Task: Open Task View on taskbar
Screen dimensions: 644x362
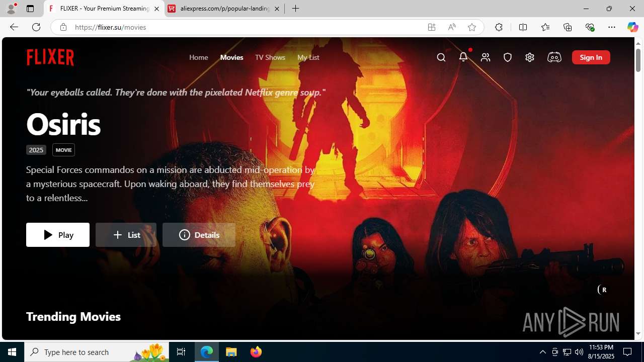Action: (x=181, y=352)
